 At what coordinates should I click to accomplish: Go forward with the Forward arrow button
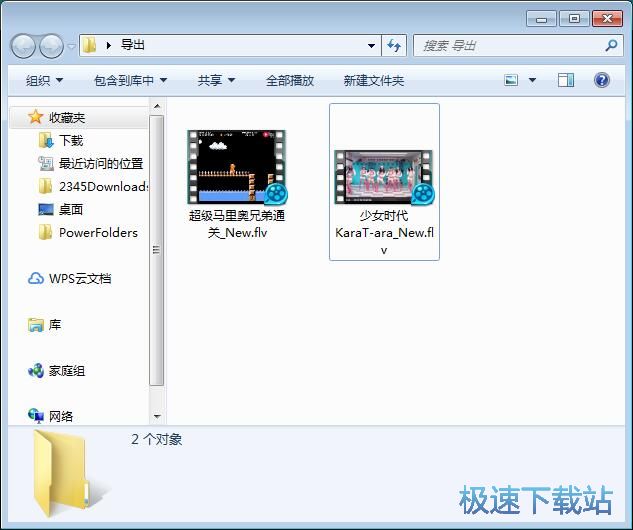[51, 46]
